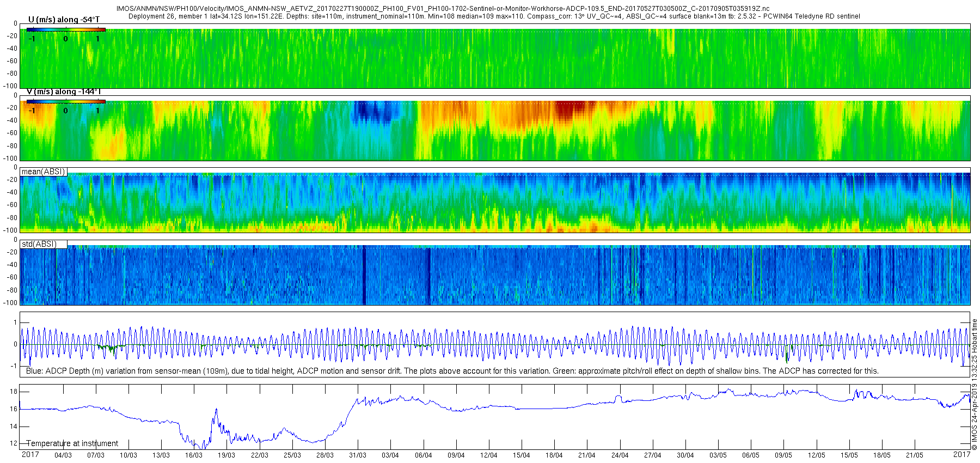Click the '13/03' date tick label

tap(161, 455)
